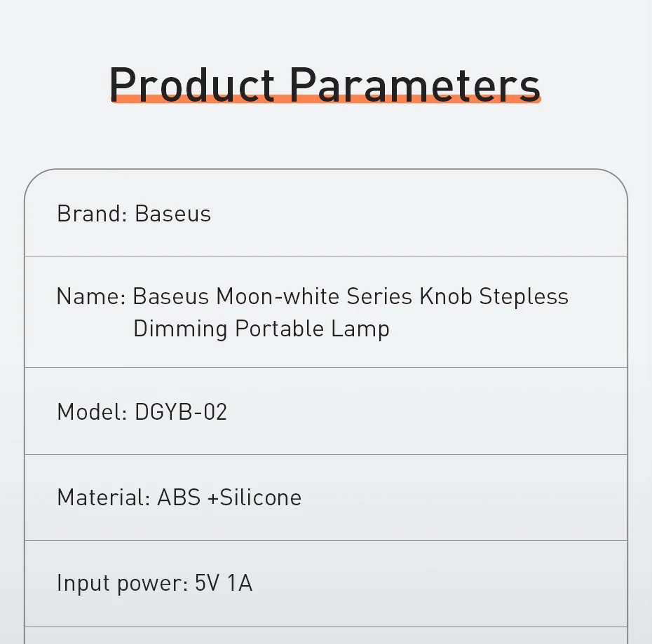Click the "Name:" label
Image resolution: width=652 pixels, height=644 pixels.
point(90,296)
